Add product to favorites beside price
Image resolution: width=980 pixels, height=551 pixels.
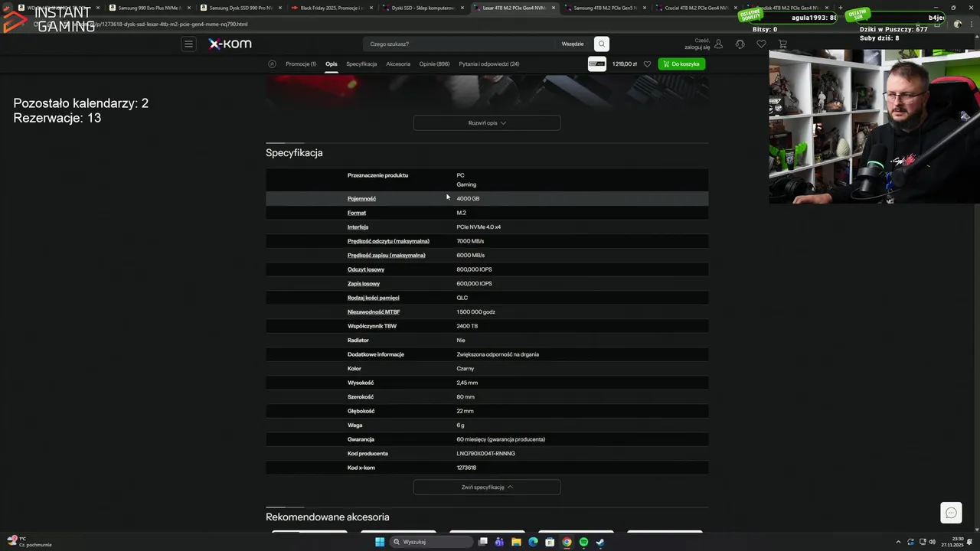pyautogui.click(x=647, y=64)
